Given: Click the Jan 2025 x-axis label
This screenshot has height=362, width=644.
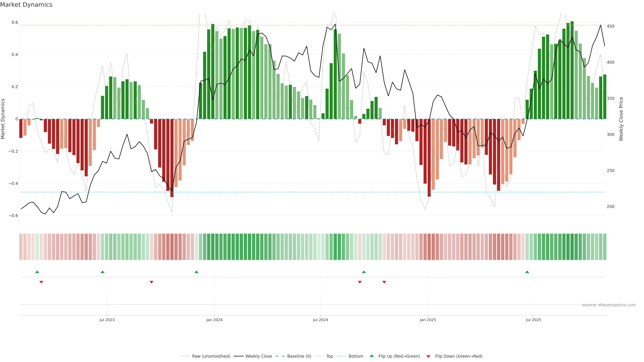Looking at the screenshot, I should [x=428, y=320].
